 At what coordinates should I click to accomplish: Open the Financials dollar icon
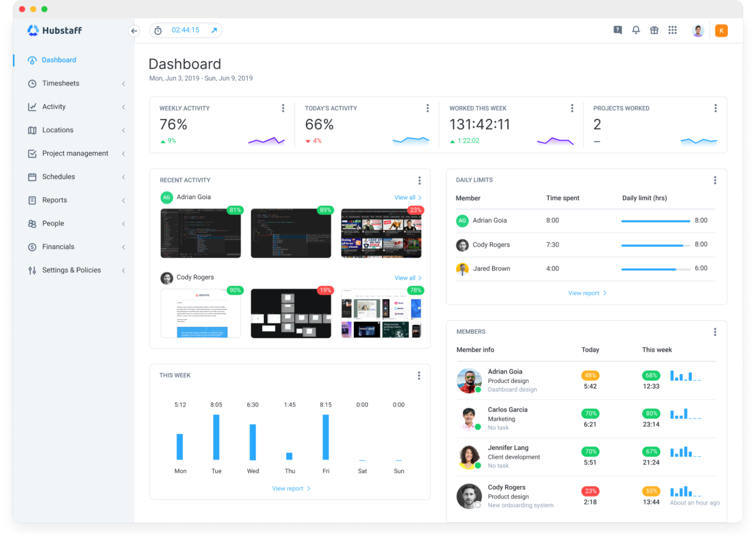point(32,246)
